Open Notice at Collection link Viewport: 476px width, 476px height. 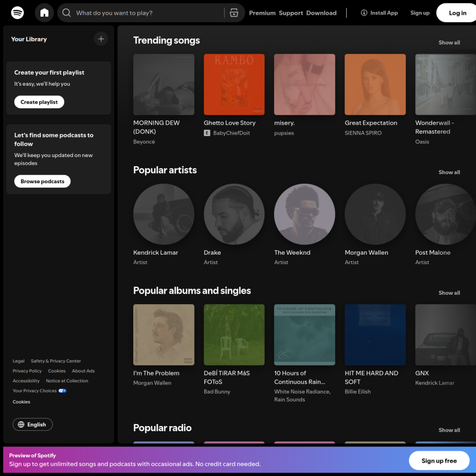[x=67, y=381]
